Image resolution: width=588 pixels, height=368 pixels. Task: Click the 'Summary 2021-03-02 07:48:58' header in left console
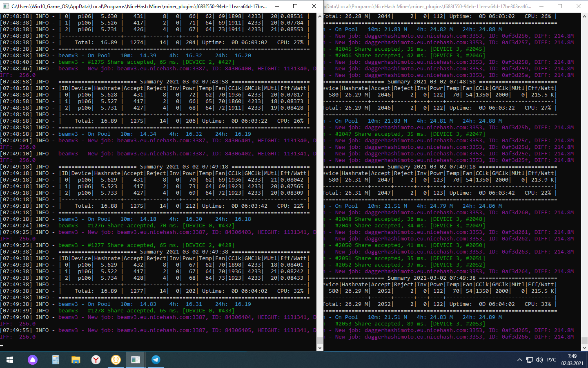184,82
